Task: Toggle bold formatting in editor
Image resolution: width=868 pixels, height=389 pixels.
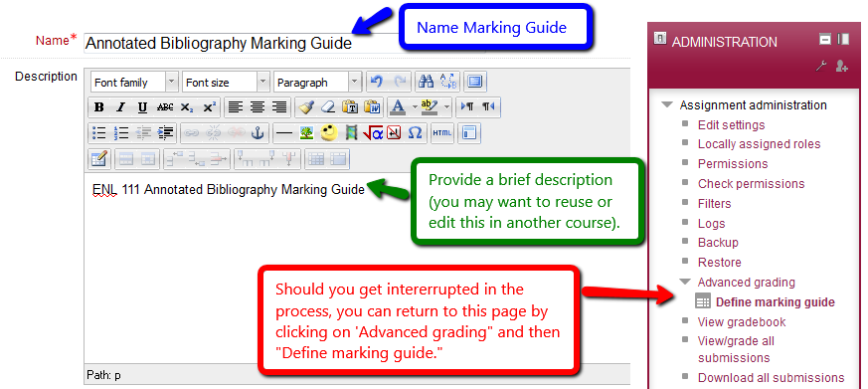Action: tap(99, 107)
